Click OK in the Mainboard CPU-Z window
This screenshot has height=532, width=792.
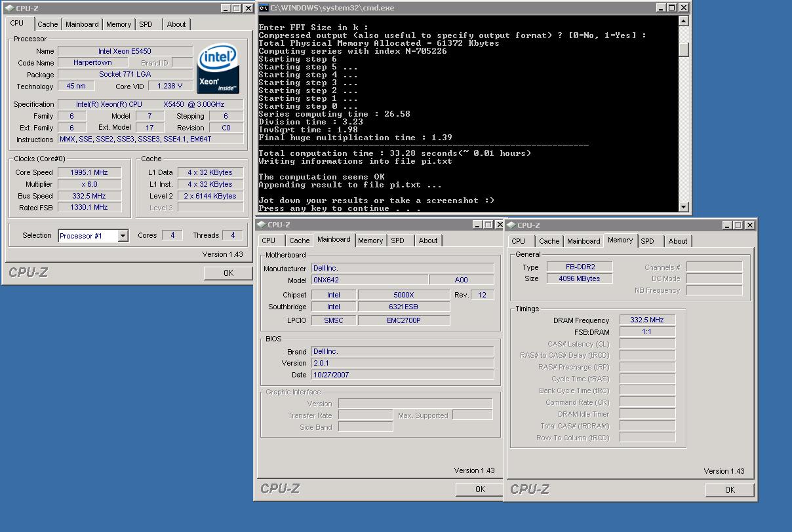coord(480,489)
